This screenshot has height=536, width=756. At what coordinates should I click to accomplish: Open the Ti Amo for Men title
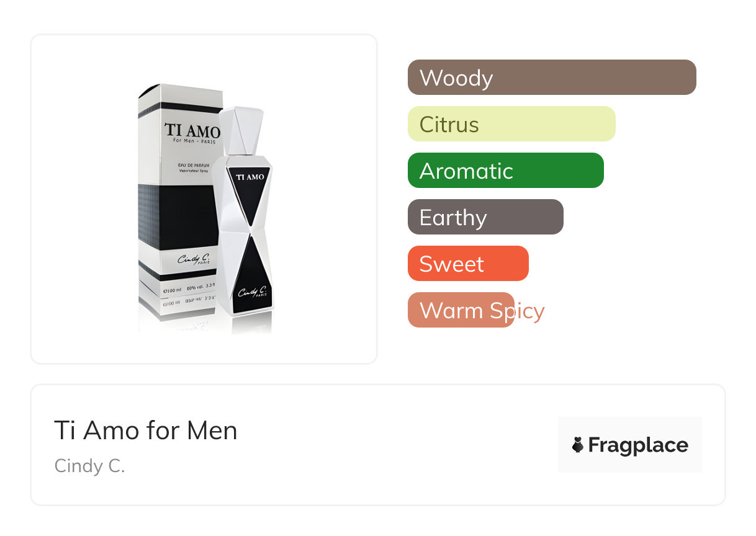pyautogui.click(x=146, y=431)
